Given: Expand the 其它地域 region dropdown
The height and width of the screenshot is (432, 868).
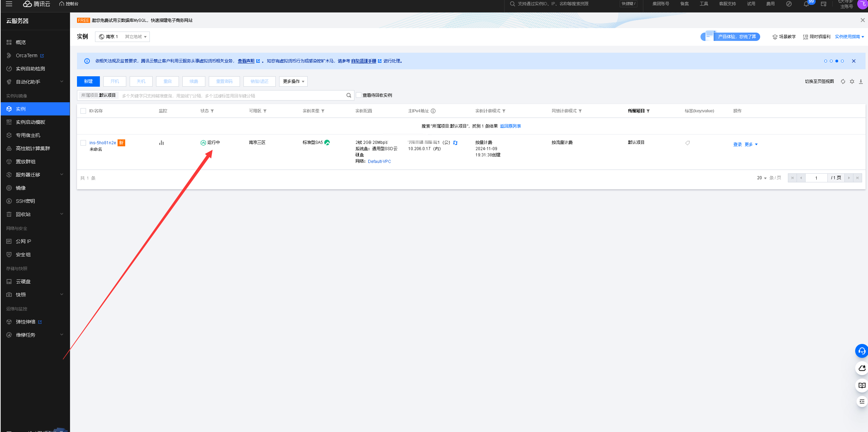Looking at the screenshot, I should (x=136, y=37).
